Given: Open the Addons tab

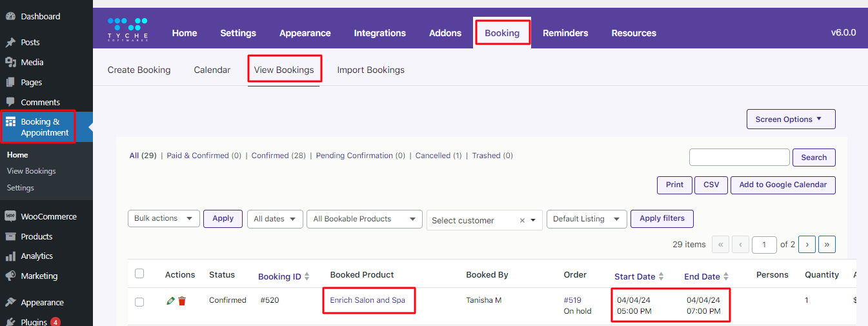Looking at the screenshot, I should (x=445, y=33).
